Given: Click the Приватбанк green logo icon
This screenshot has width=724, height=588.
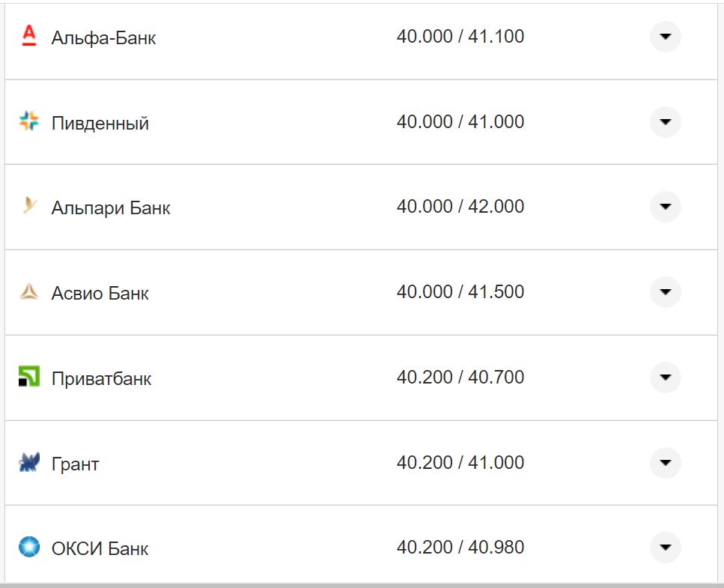Looking at the screenshot, I should click(28, 377).
